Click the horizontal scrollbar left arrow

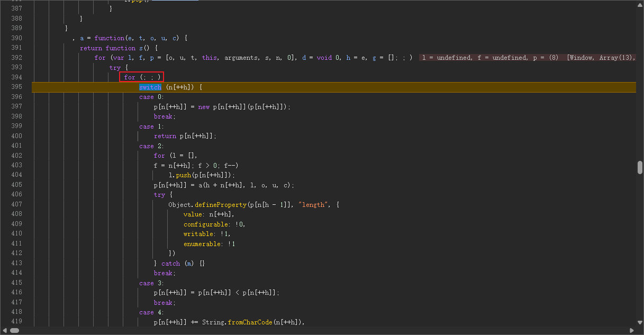pos(4,330)
